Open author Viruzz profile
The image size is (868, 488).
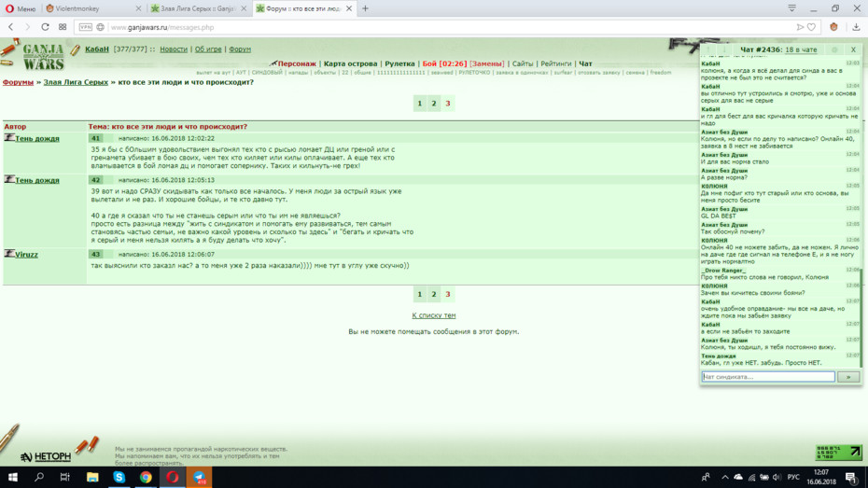pyautogui.click(x=26, y=255)
